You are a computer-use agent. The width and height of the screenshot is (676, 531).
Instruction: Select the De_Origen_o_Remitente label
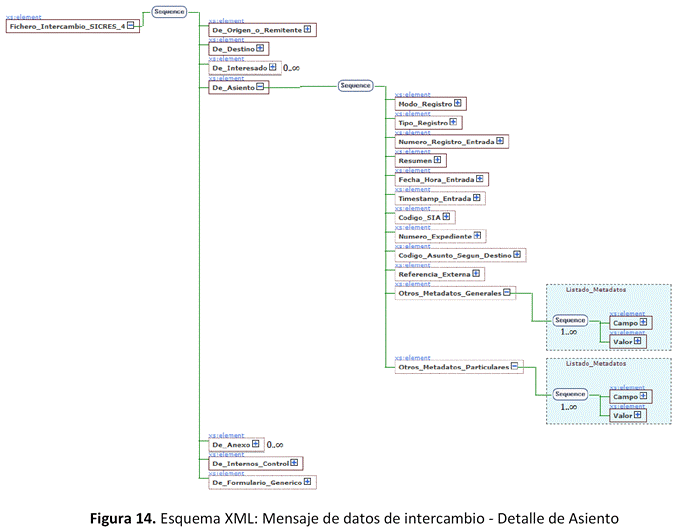tap(257, 30)
